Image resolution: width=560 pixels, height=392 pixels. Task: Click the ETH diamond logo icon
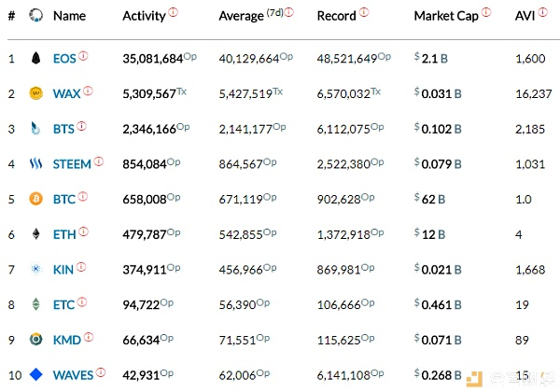(x=36, y=234)
